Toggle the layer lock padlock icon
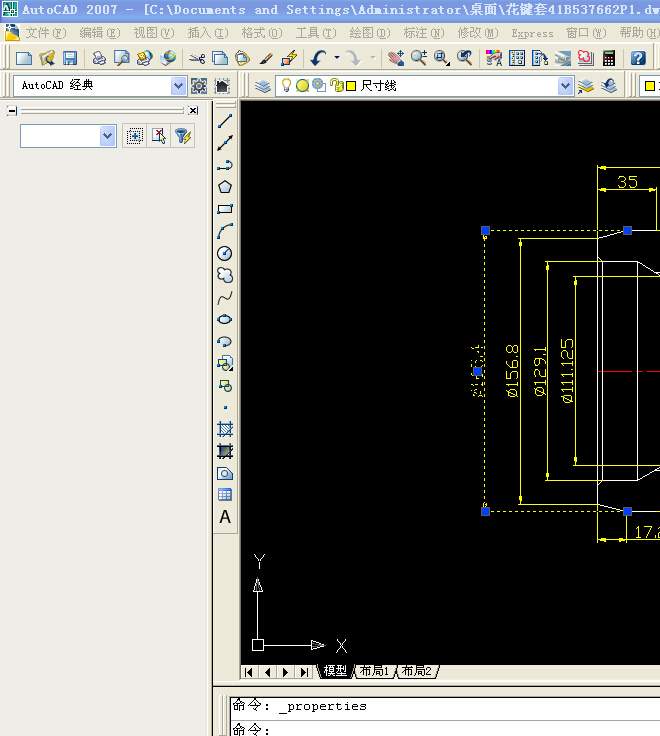This screenshot has width=660, height=736. coord(337,86)
